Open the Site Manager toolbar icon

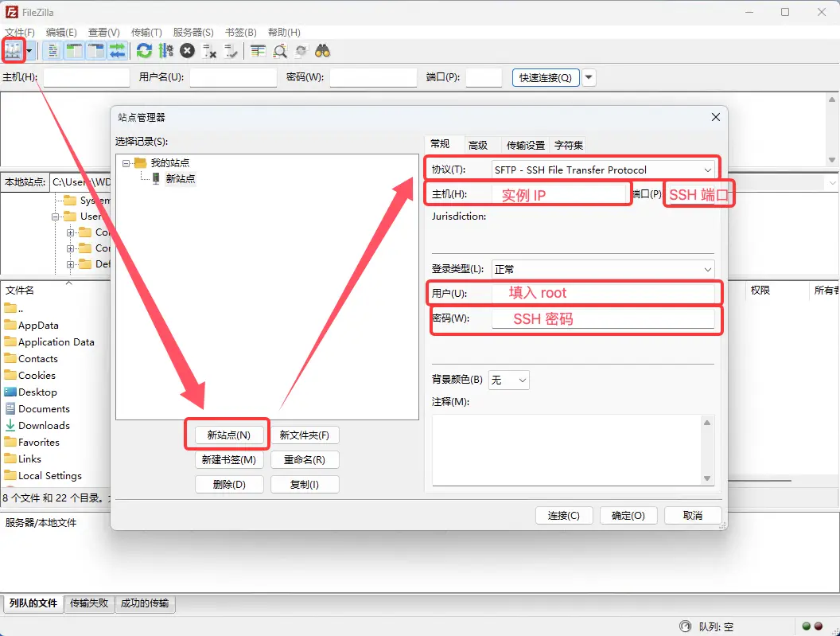[x=13, y=51]
